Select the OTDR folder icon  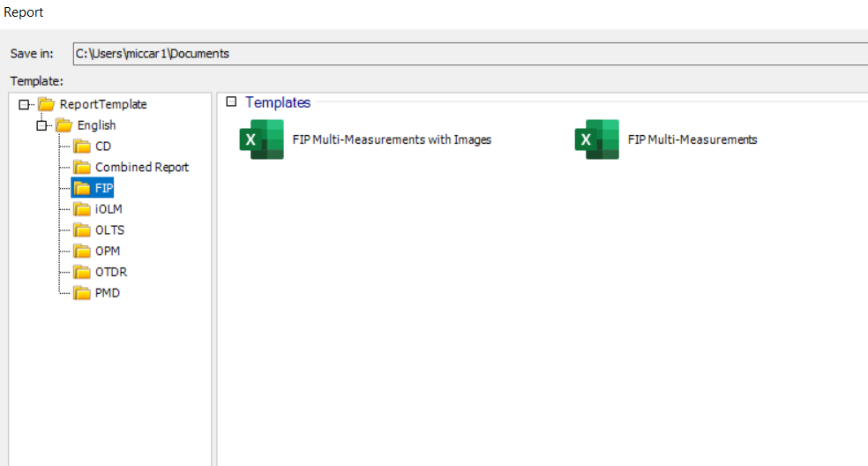click(x=82, y=272)
